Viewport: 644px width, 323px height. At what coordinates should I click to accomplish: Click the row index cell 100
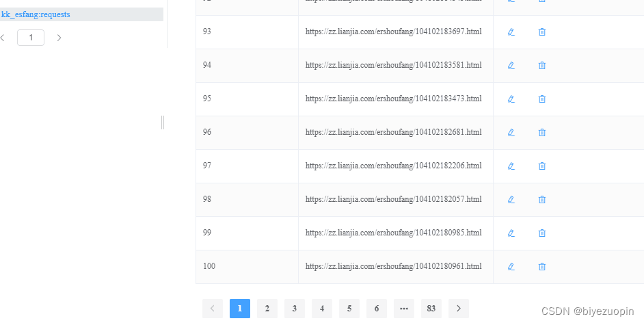coord(247,267)
